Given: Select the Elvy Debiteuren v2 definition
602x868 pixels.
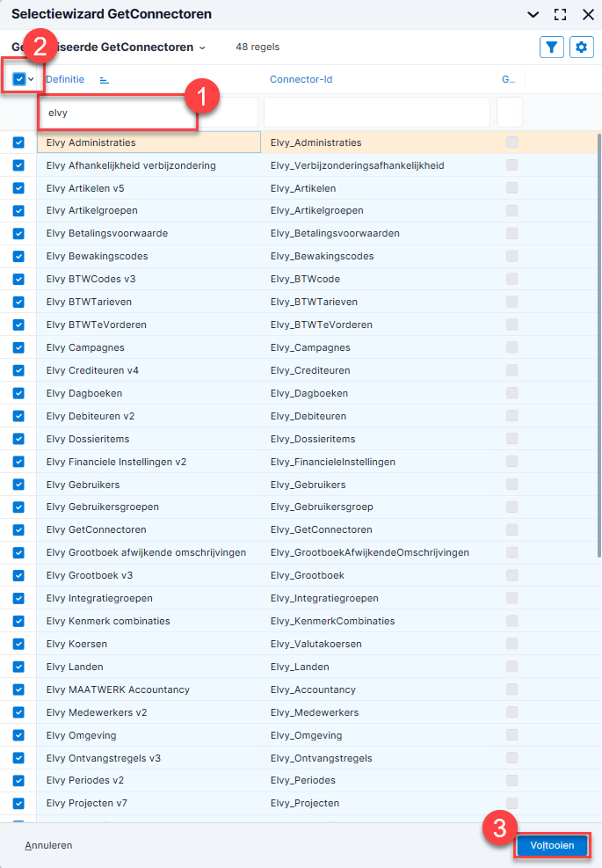Looking at the screenshot, I should (x=91, y=416).
